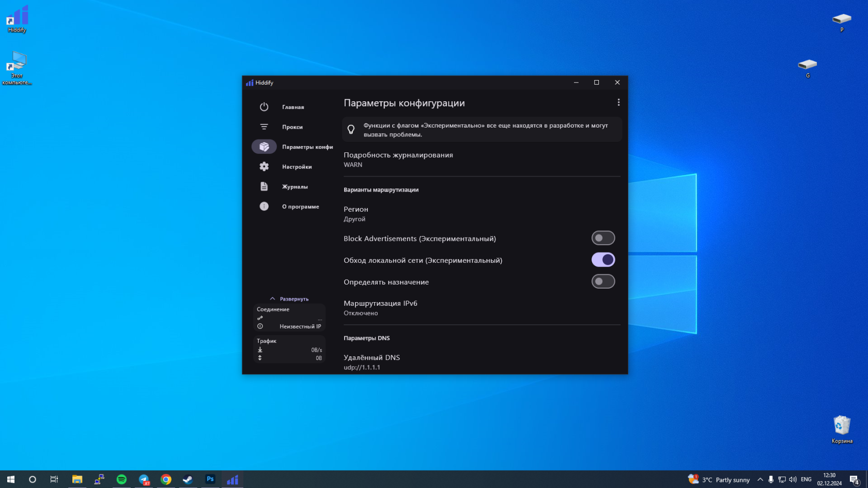Show hidden system tray icons chevron
Image resolution: width=868 pixels, height=488 pixels.
tap(760, 480)
